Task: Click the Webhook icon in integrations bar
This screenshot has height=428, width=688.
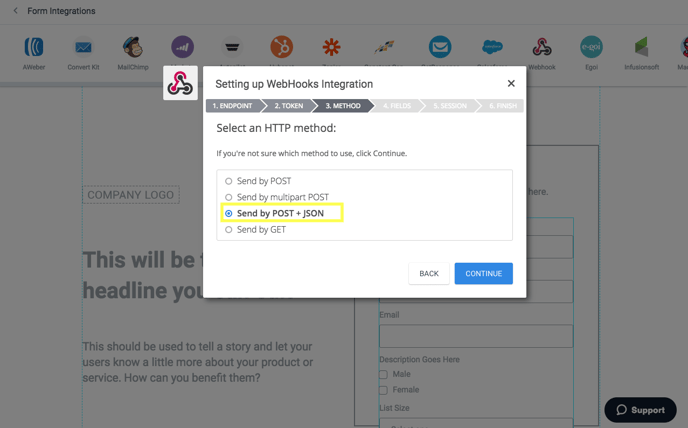Action: click(x=542, y=47)
